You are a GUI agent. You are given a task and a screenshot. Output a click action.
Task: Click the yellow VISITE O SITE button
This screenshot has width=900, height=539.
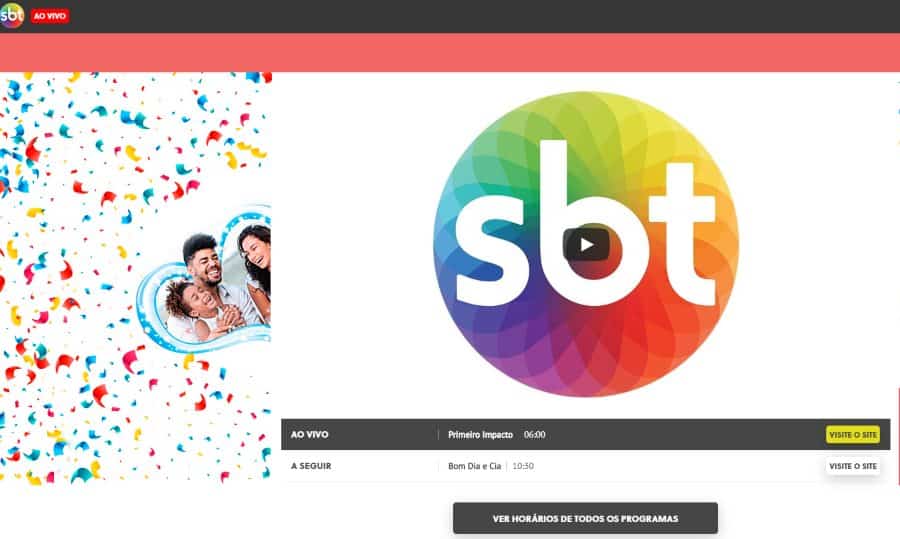[853, 435]
